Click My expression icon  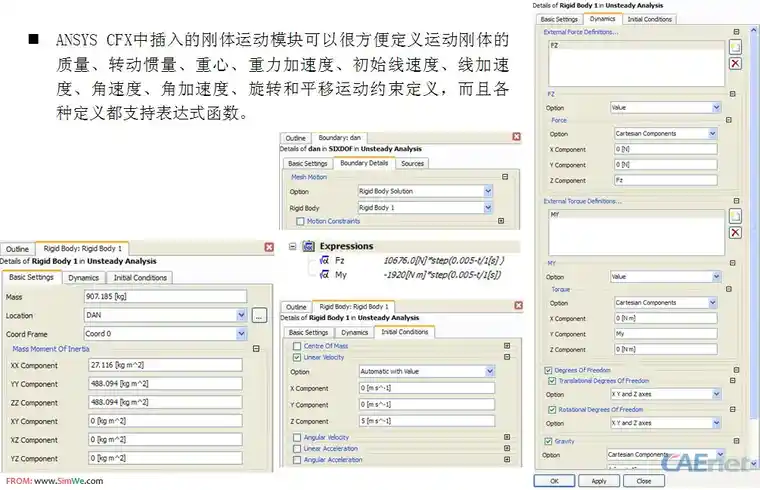(x=324, y=275)
